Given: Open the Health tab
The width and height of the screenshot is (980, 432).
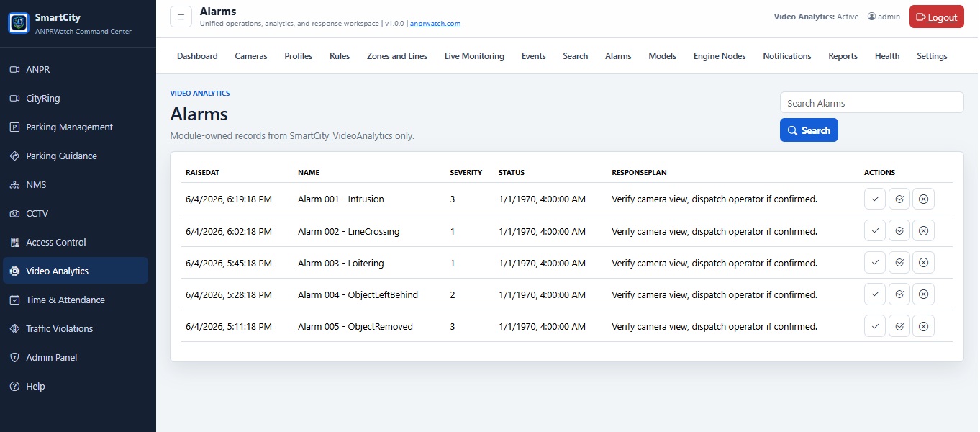Looking at the screenshot, I should (x=887, y=56).
